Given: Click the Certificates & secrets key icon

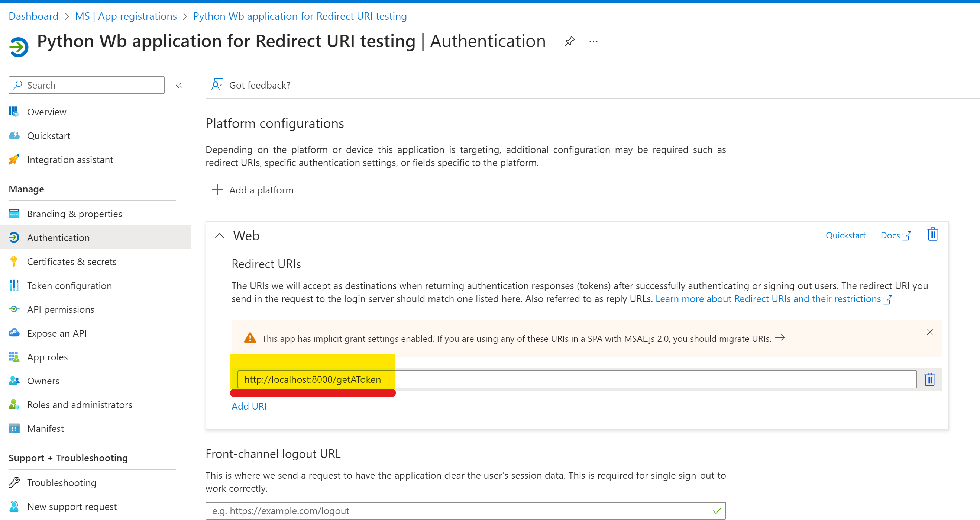Looking at the screenshot, I should tap(14, 261).
